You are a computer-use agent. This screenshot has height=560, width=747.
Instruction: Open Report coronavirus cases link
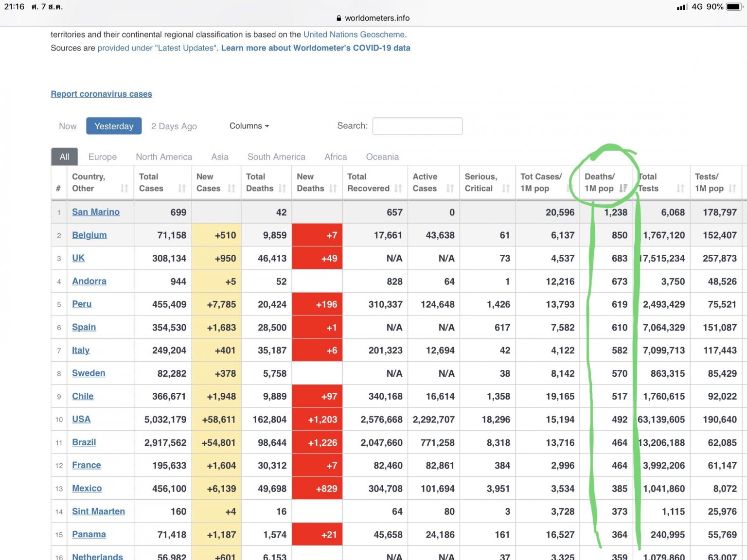[x=101, y=94]
